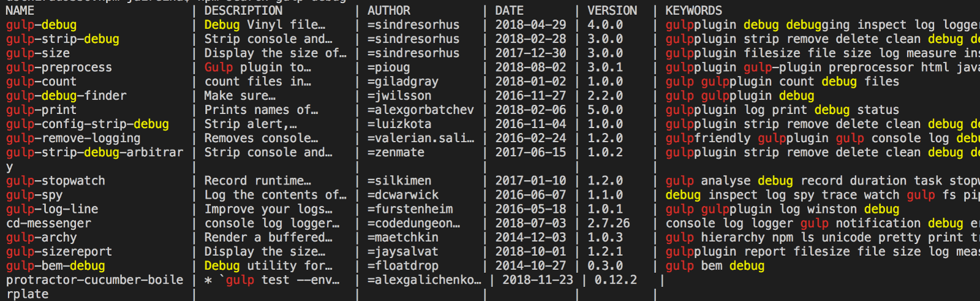
Task: Click the gulp-debug-finder package name
Action: [x=66, y=96]
